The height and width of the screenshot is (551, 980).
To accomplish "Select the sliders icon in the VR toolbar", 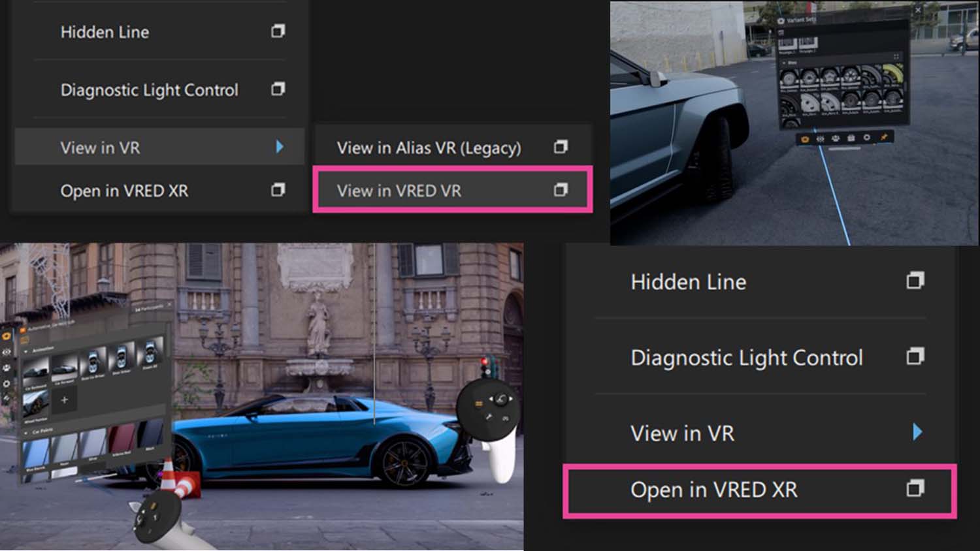I will click(821, 139).
